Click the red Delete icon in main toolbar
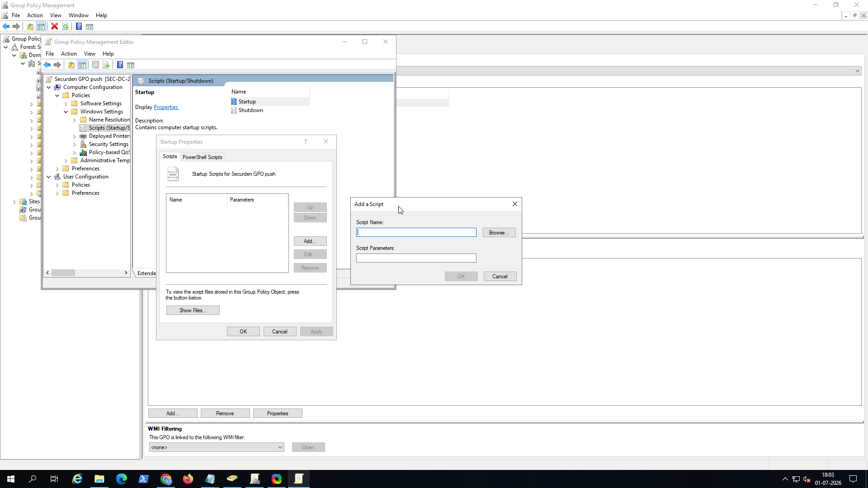 [55, 27]
